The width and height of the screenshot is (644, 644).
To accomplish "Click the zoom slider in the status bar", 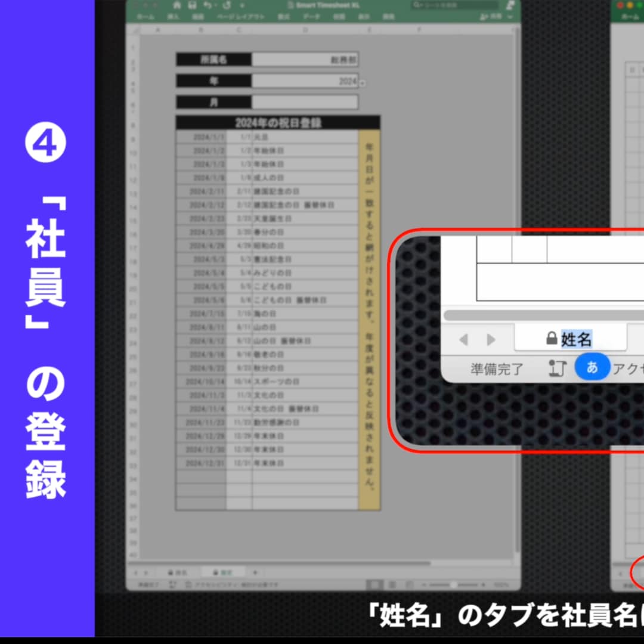I will [453, 584].
